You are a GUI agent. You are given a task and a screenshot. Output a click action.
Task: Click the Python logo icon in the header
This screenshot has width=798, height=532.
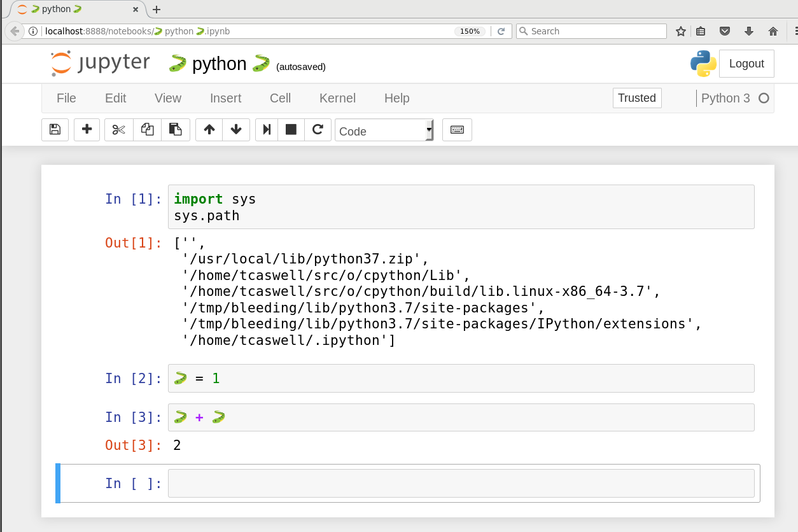703,64
